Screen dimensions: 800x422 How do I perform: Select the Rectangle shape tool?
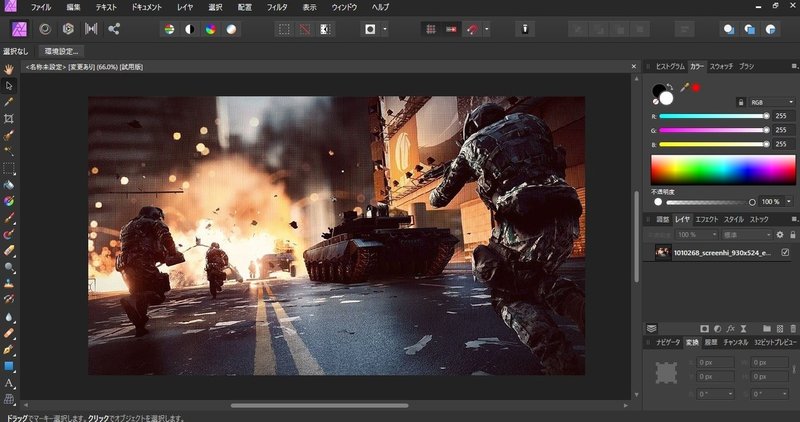9,366
